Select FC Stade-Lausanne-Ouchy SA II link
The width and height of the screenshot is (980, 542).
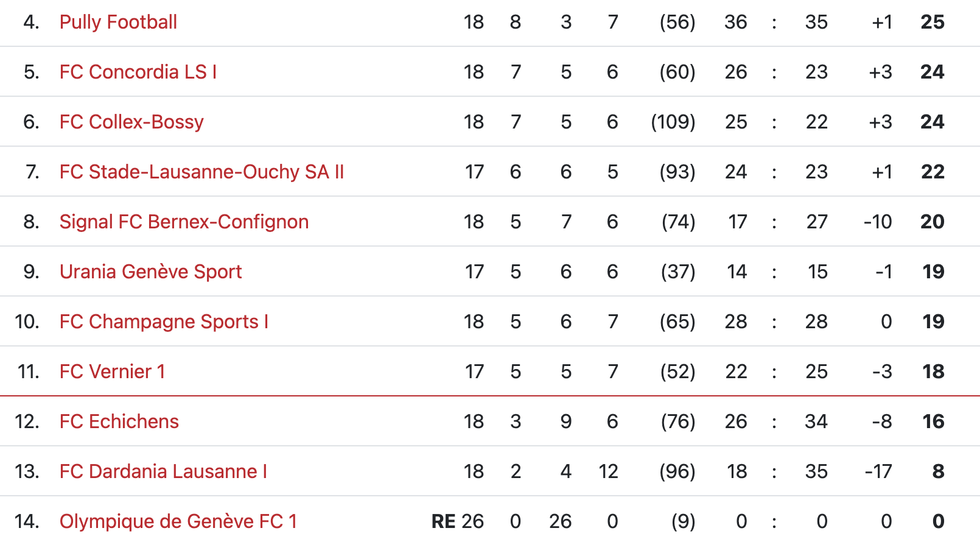click(201, 172)
